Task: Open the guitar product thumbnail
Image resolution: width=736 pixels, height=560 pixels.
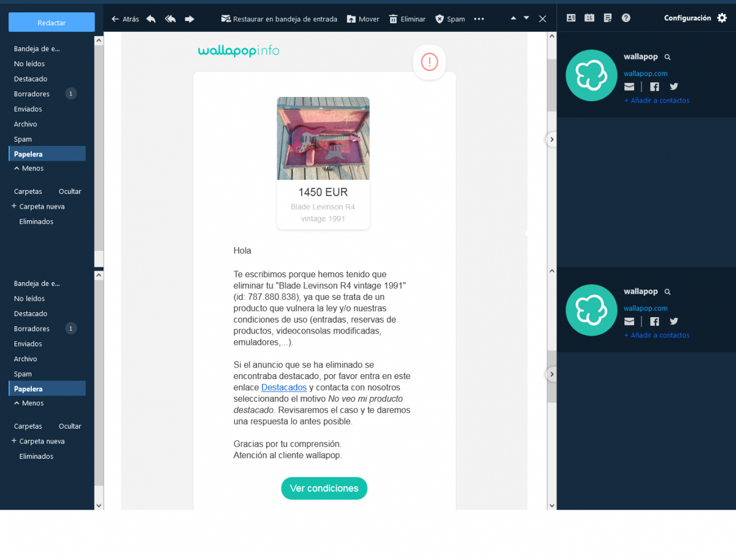Action: coord(323,139)
